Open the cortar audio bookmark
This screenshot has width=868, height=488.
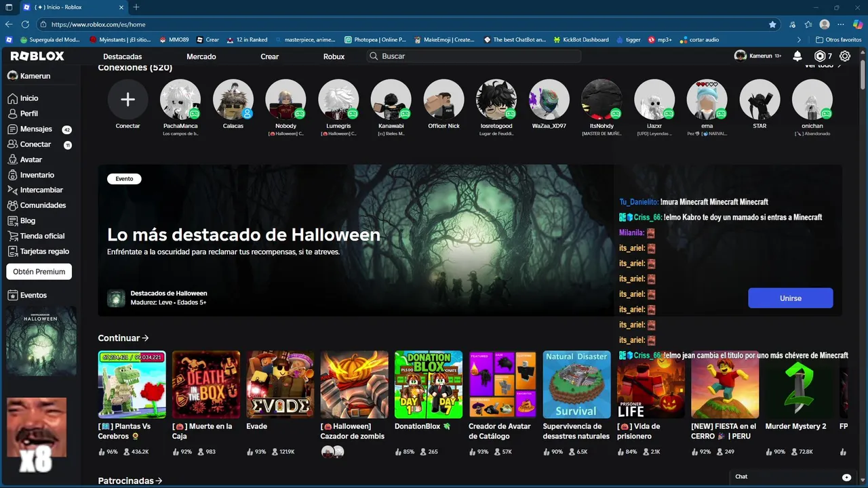(x=699, y=40)
